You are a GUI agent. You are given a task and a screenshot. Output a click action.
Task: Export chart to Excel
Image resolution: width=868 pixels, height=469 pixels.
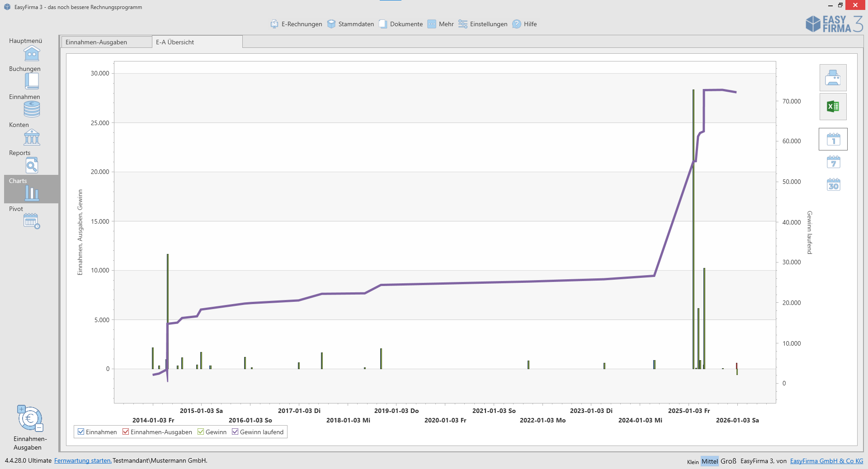[833, 107]
